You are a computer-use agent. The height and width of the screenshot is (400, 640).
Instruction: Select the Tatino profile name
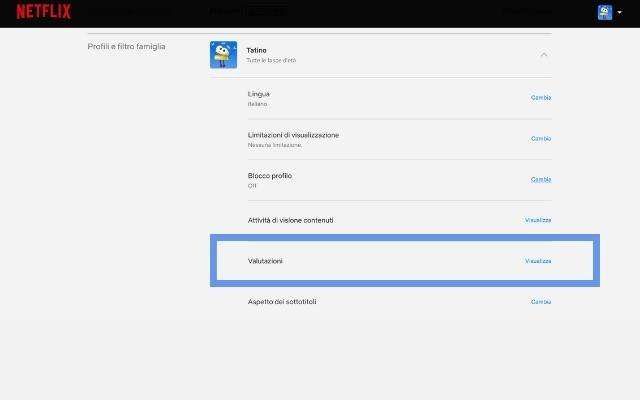click(257, 50)
